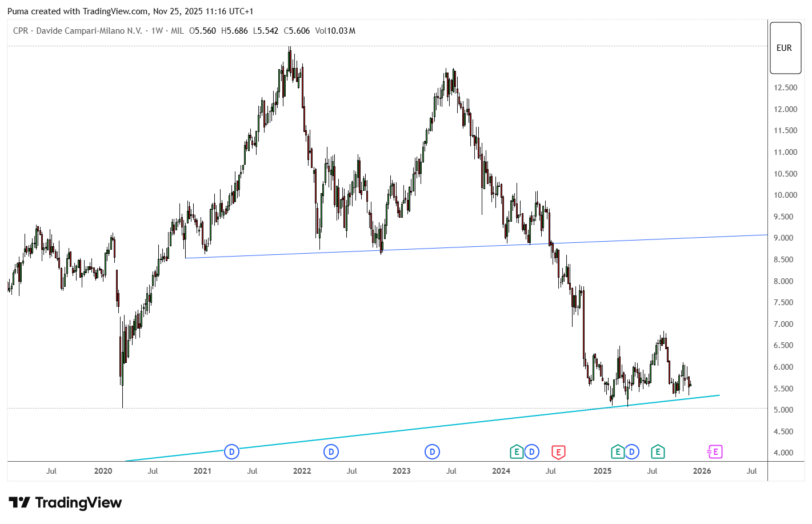
Task: Click the 6.000 price axis label
Action: (783, 367)
